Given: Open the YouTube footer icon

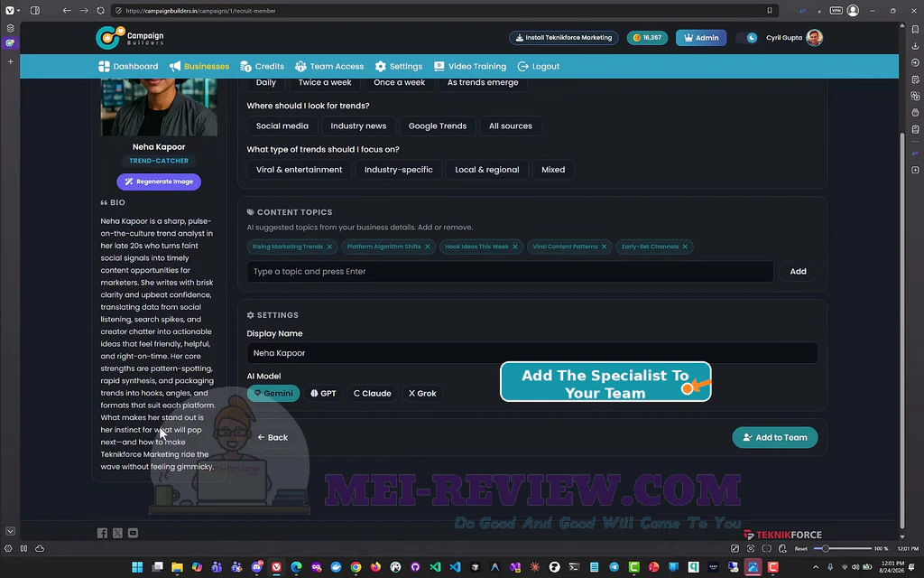Looking at the screenshot, I should 134,533.
